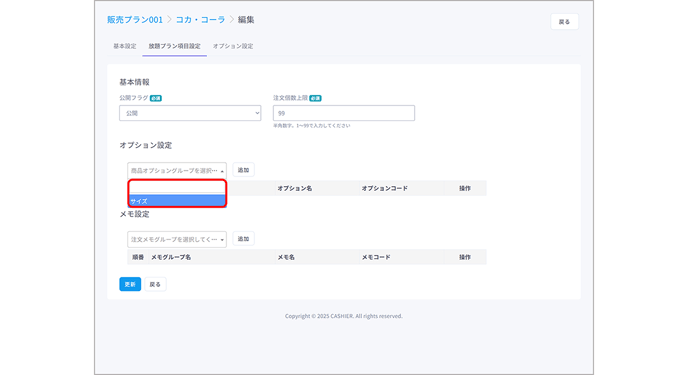Click the メモ名 column header

[x=286, y=257]
